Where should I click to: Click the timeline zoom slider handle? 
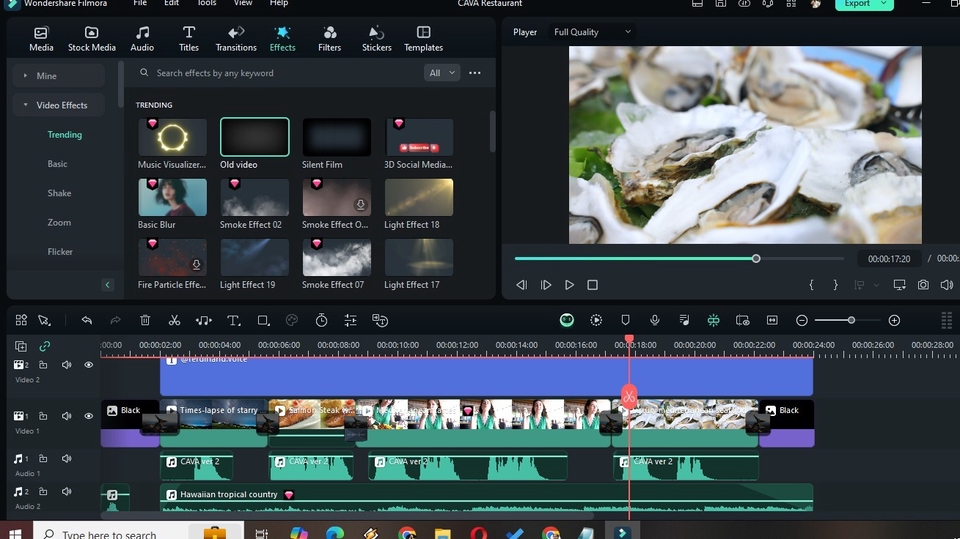(851, 320)
